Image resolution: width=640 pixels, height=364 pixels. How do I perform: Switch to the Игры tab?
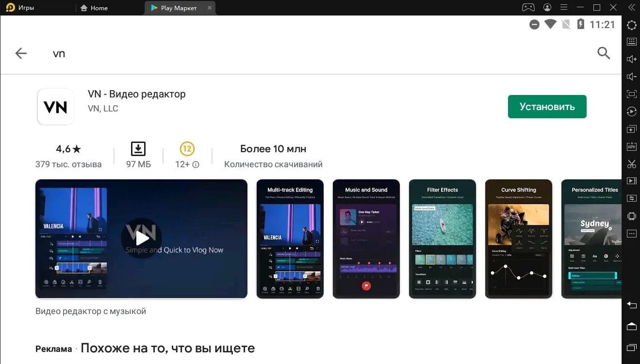(21, 8)
